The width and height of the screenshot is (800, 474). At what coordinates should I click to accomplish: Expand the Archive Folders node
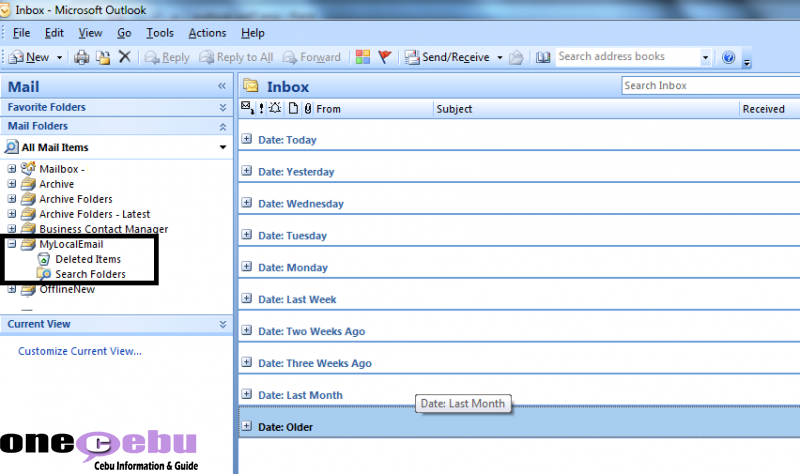[x=12, y=198]
